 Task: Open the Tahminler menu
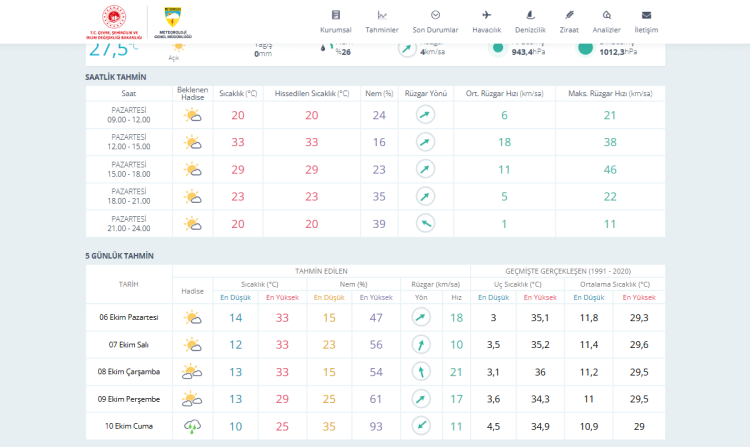coord(382,21)
